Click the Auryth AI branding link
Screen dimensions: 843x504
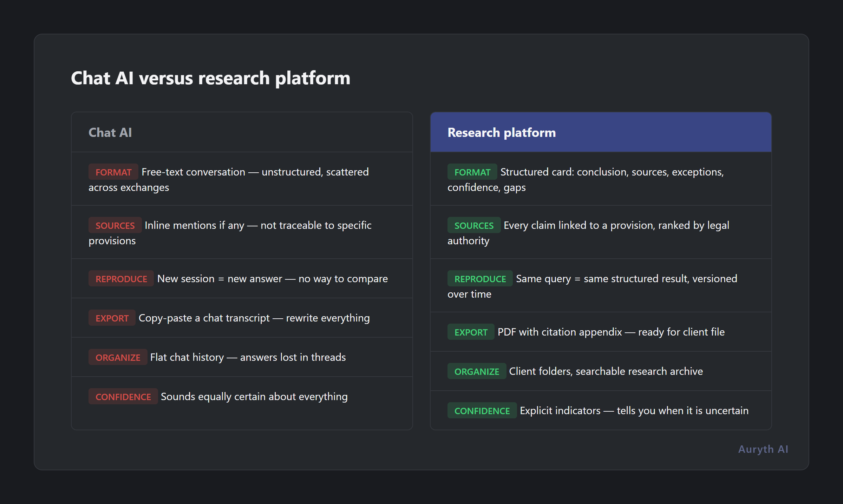(x=763, y=449)
